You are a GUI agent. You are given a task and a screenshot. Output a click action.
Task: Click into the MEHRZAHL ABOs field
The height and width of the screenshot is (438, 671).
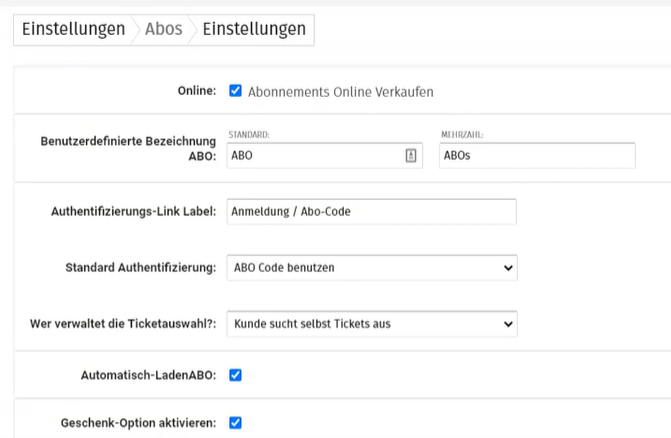(537, 155)
